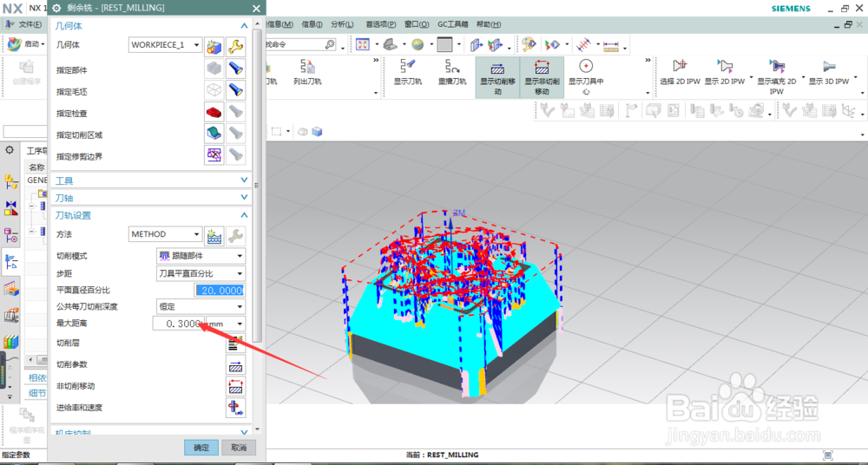The image size is (868, 465).
Task: Click the display flashlight for 指定部件
Action: point(236,69)
